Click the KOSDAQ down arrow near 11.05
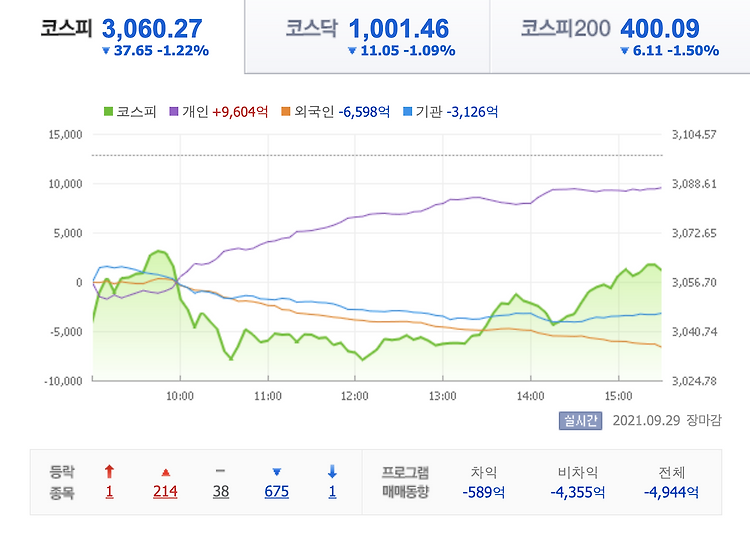Image resolution: width=750 pixels, height=543 pixels. [353, 51]
